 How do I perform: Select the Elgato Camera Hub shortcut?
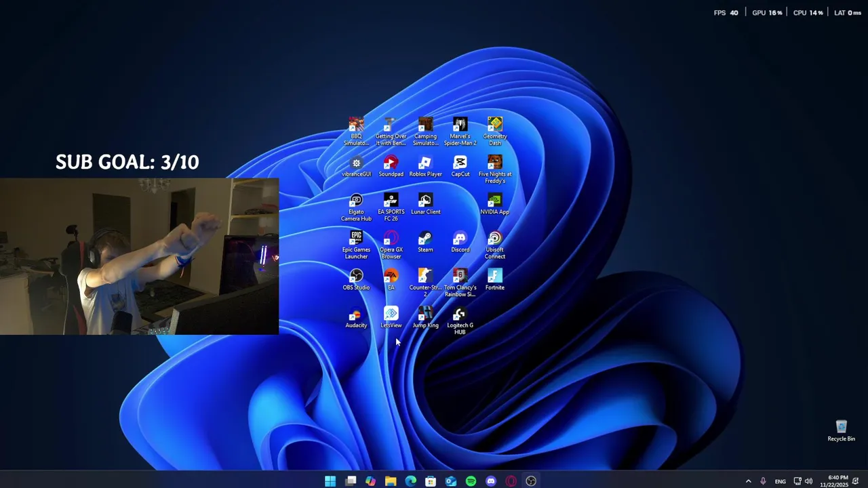(356, 207)
